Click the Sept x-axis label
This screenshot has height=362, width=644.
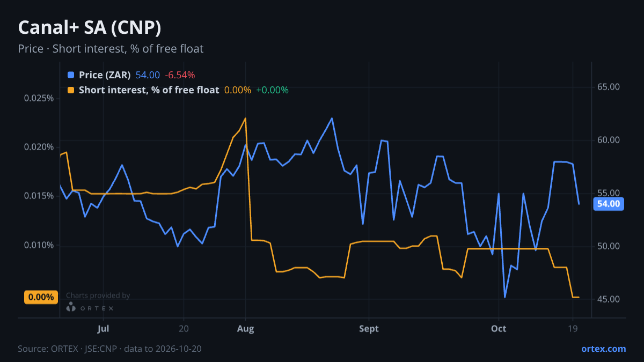tap(369, 328)
